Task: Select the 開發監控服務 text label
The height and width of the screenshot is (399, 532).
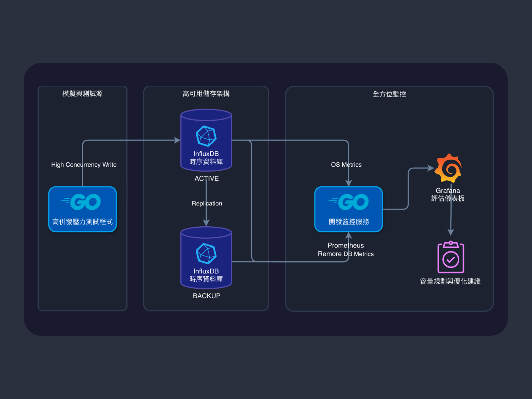Action: (349, 222)
